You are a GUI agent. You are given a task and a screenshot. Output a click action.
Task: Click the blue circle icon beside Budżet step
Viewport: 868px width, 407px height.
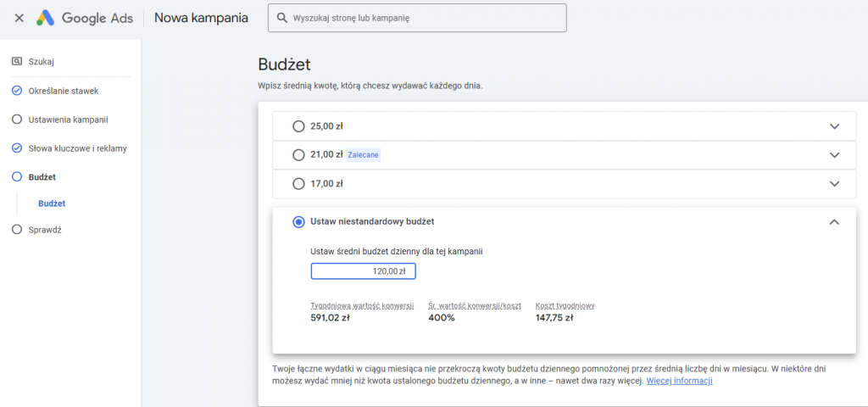[17, 177]
